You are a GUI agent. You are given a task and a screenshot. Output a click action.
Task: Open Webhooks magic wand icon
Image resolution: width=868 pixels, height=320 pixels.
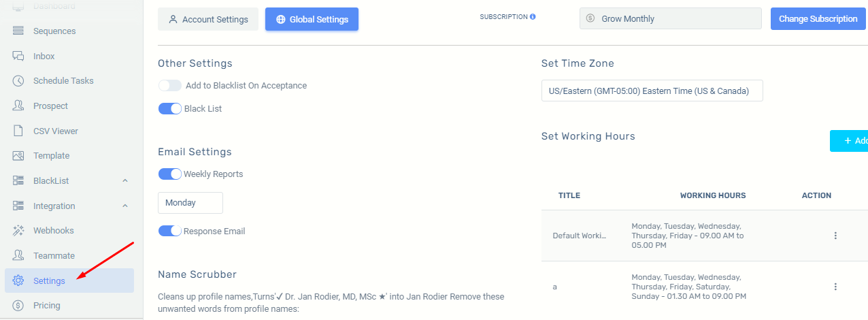pos(18,231)
